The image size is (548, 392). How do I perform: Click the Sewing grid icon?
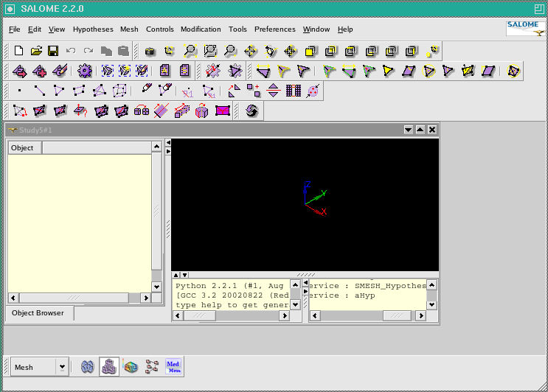pyautogui.click(x=294, y=91)
